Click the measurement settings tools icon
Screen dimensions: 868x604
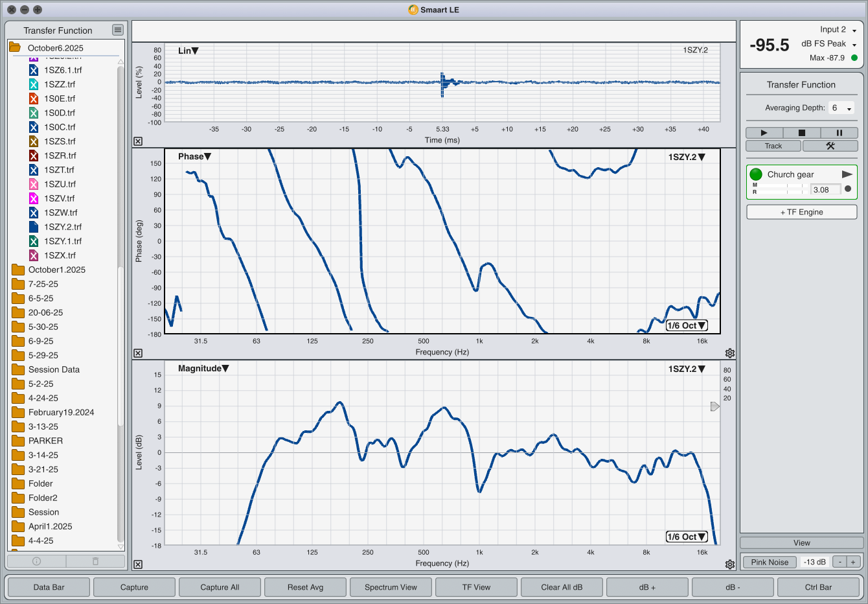pyautogui.click(x=830, y=146)
